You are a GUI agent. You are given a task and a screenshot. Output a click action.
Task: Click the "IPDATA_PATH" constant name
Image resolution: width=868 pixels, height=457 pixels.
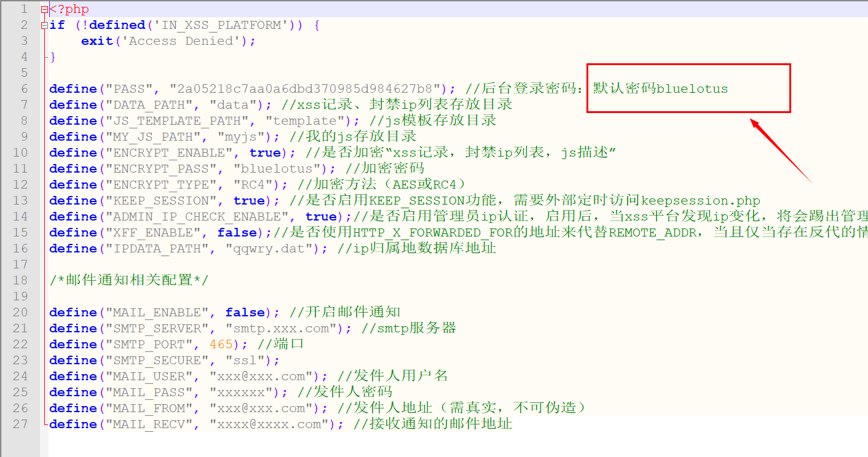click(x=157, y=249)
